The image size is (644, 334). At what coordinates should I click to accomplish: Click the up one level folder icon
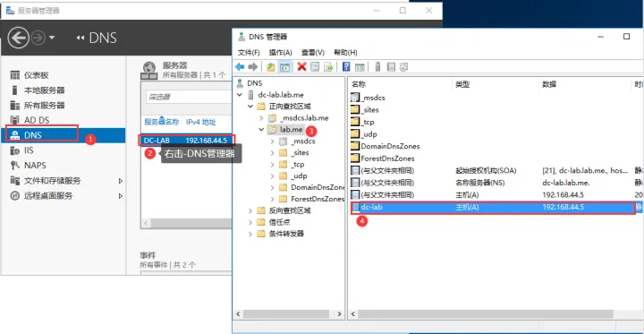(x=271, y=67)
